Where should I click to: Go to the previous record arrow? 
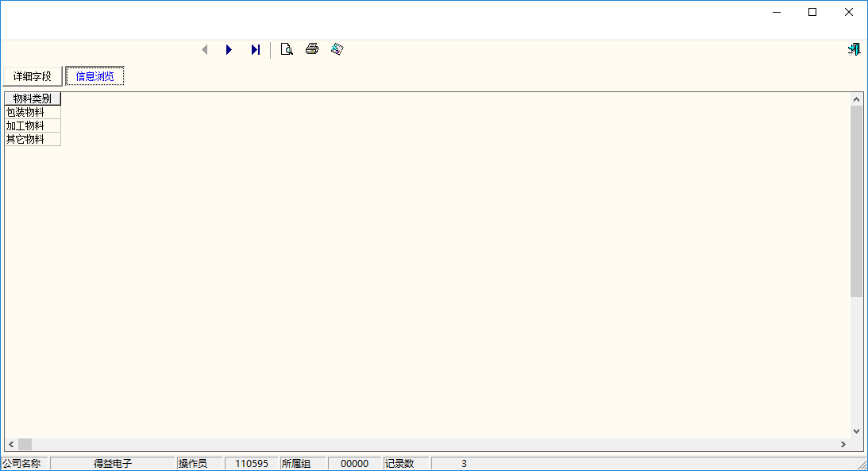coord(205,50)
